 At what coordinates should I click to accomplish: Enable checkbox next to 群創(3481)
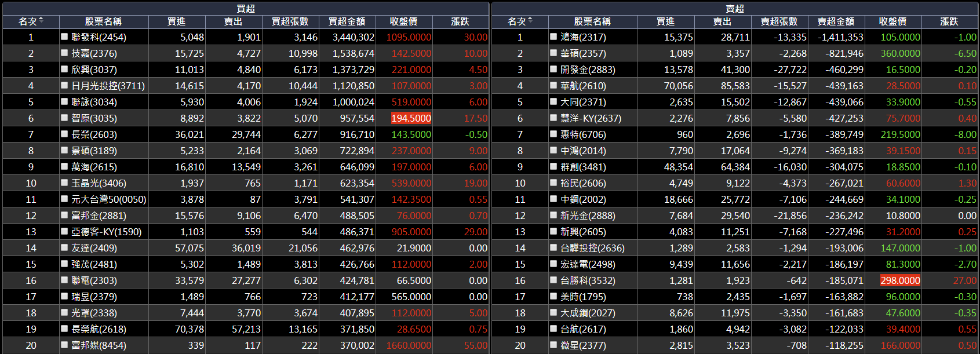(x=553, y=166)
